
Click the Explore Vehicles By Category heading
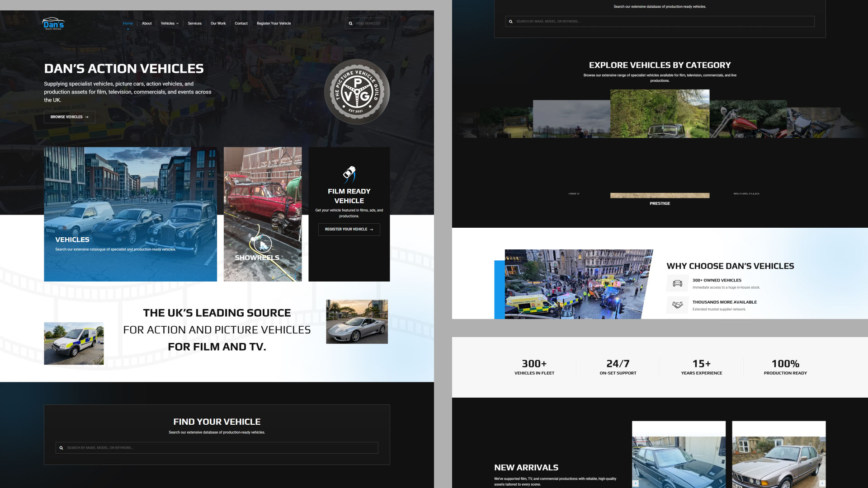pos(660,65)
